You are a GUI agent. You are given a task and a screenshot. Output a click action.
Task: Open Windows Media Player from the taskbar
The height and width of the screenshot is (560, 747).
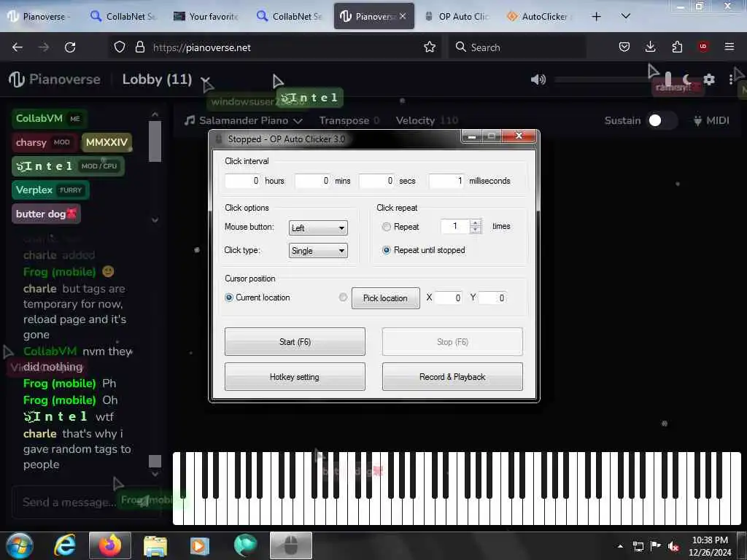pyautogui.click(x=200, y=545)
